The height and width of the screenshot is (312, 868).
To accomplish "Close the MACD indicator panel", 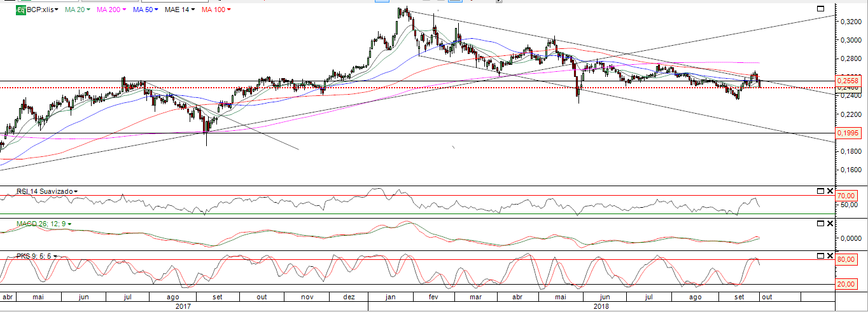I will (x=829, y=224).
